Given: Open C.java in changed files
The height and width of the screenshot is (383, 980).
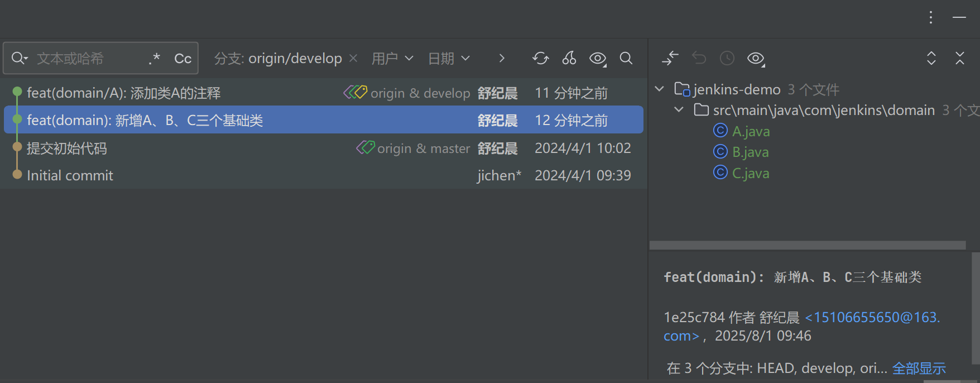Looking at the screenshot, I should [x=751, y=173].
